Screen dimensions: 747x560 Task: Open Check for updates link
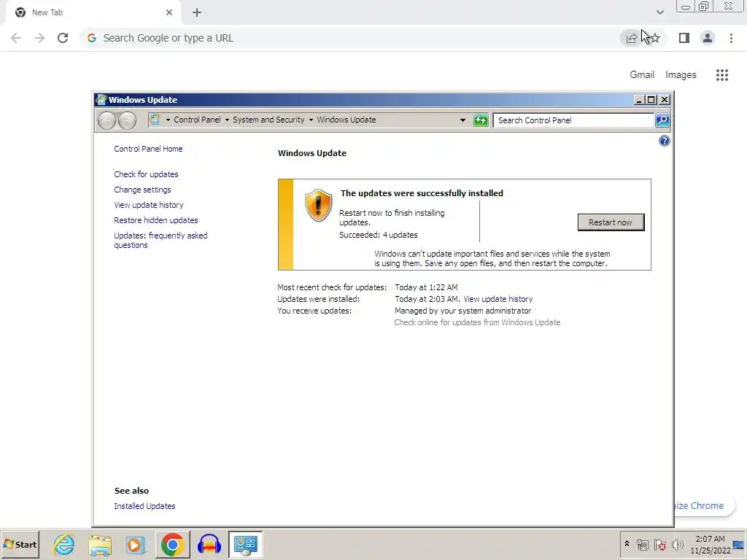(x=146, y=174)
